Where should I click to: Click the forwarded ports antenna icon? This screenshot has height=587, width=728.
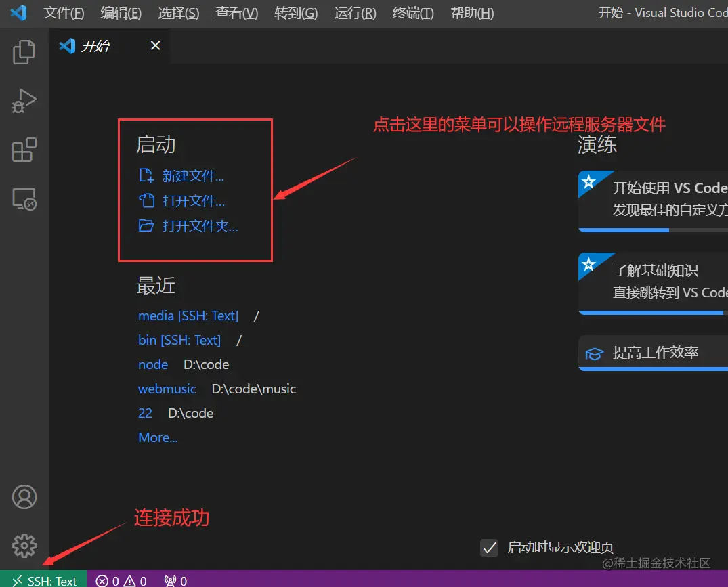coord(171,581)
